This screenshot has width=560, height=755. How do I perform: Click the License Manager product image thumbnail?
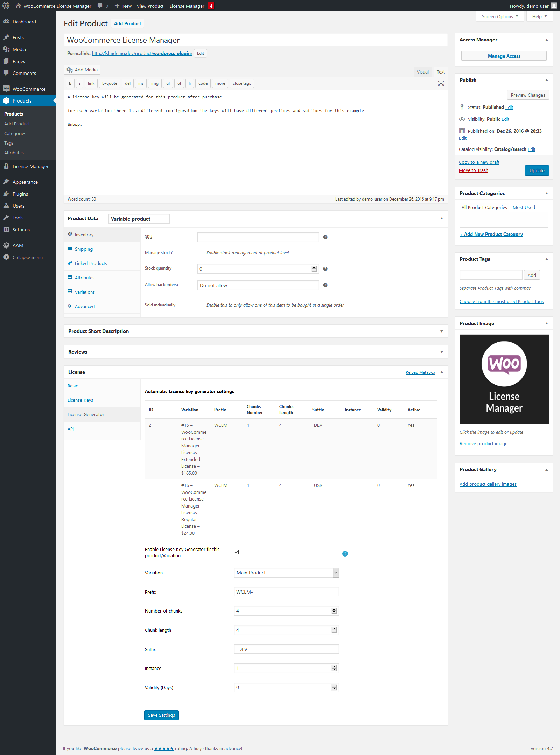tap(504, 379)
